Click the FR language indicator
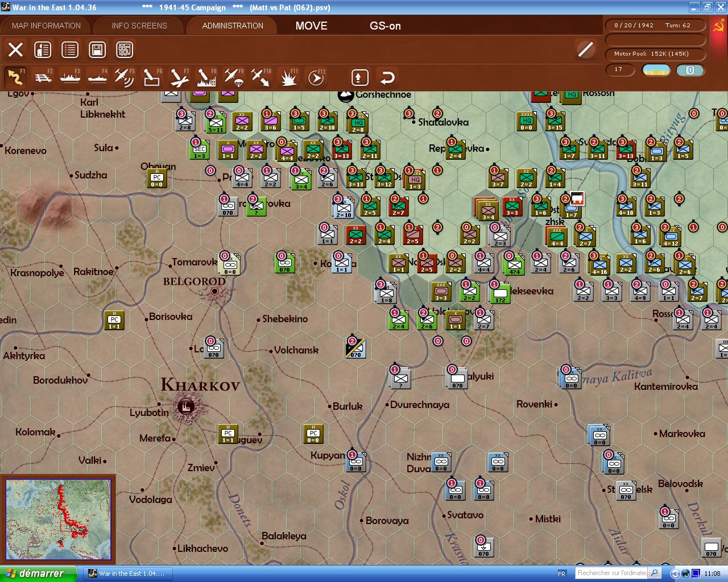 562,574
